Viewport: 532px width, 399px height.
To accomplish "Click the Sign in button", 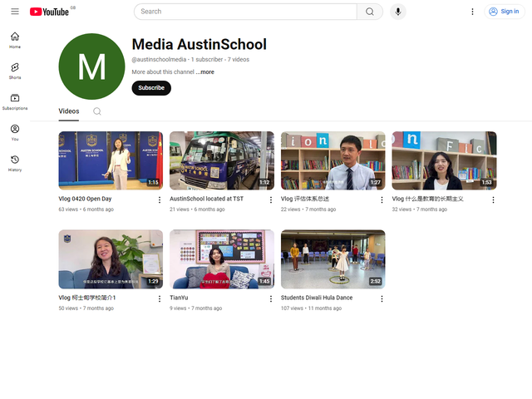I will pyautogui.click(x=504, y=12).
